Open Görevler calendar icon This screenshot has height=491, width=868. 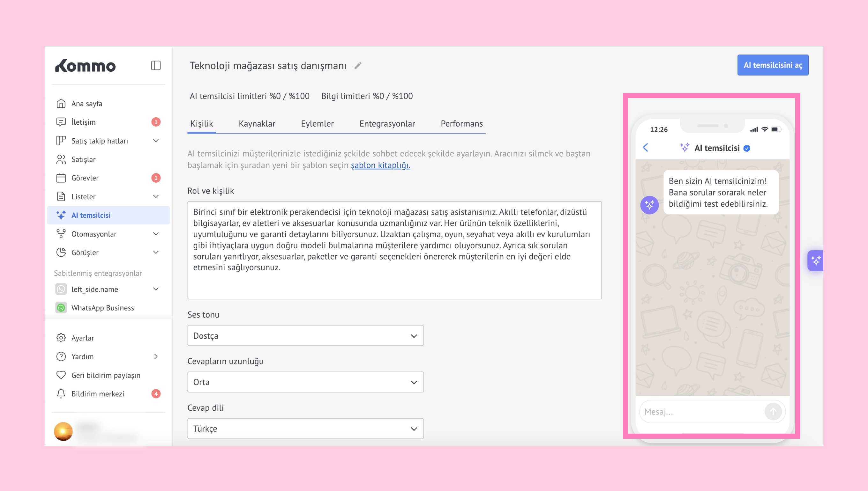[x=61, y=178]
